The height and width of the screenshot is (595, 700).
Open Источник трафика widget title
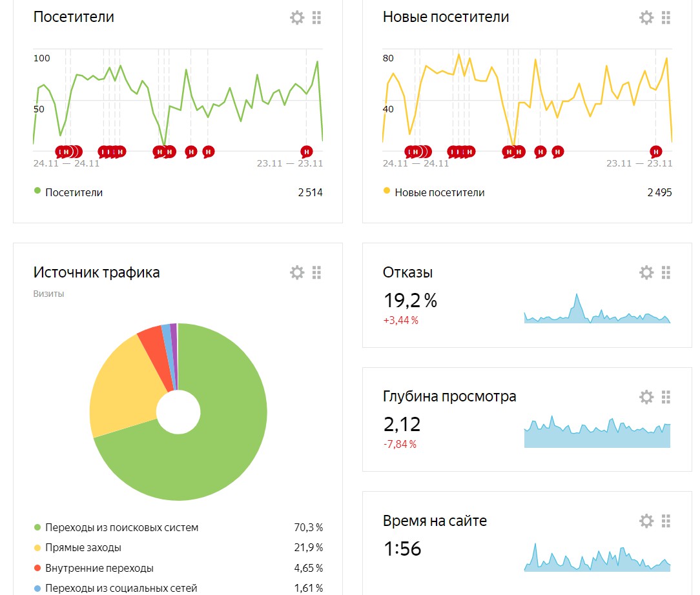(x=96, y=272)
